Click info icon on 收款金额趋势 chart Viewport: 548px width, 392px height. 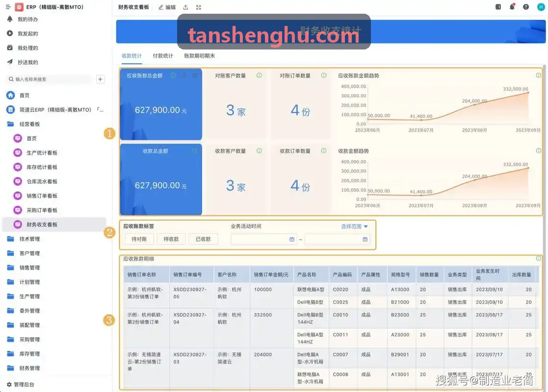538,151
